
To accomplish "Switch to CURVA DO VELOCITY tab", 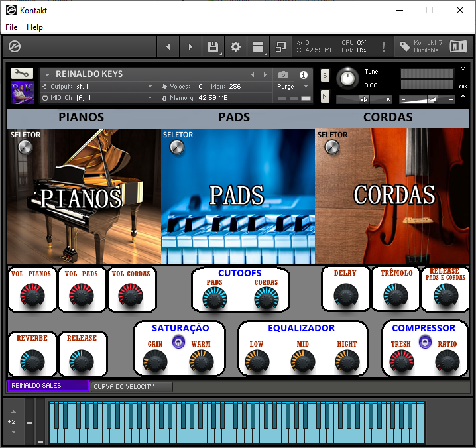I will coord(132,386).
